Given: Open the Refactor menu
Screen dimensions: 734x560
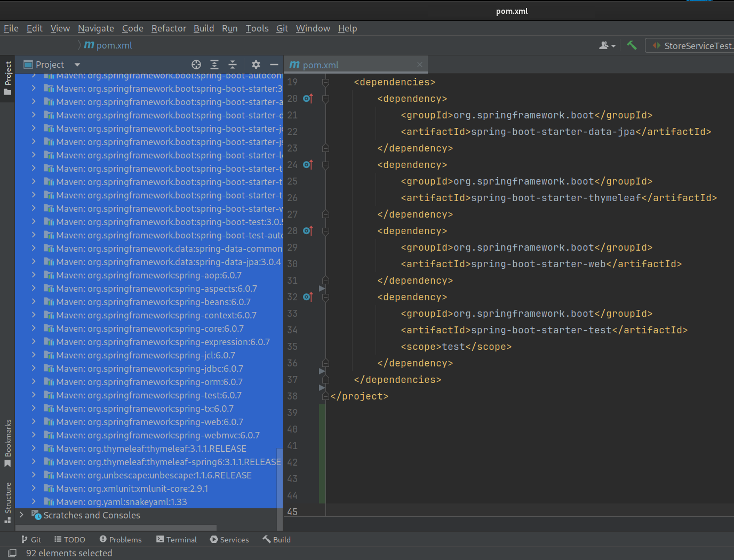Looking at the screenshot, I should [x=169, y=28].
